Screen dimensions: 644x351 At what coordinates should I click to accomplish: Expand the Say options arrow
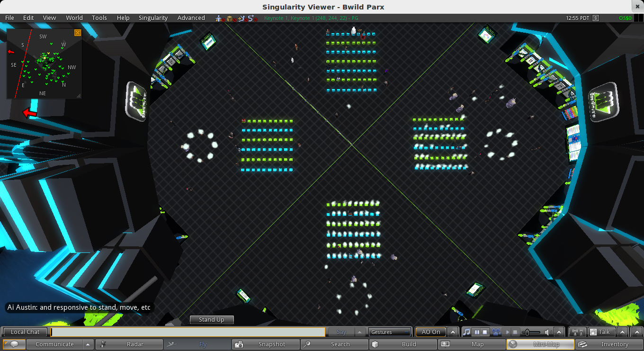(360, 332)
